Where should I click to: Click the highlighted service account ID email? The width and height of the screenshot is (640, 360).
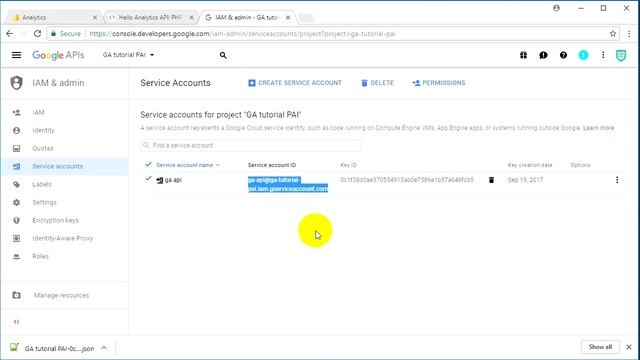click(288, 184)
